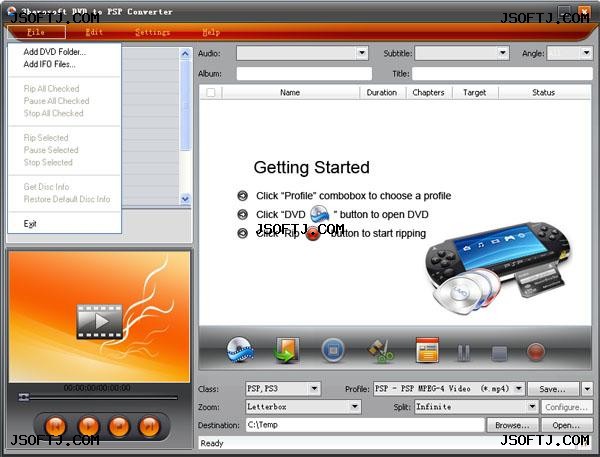600x457 pixels.
Task: Click the Status column header
Action: pos(544,92)
